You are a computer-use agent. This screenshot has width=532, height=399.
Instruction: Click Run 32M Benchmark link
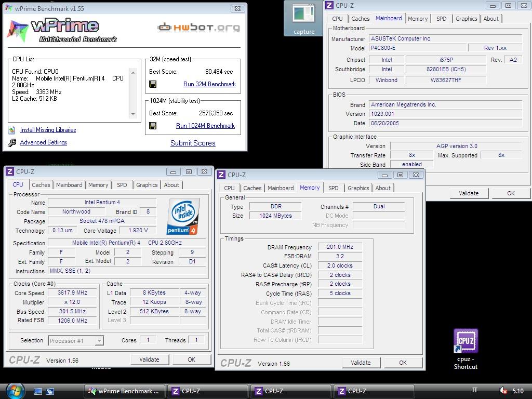[209, 84]
